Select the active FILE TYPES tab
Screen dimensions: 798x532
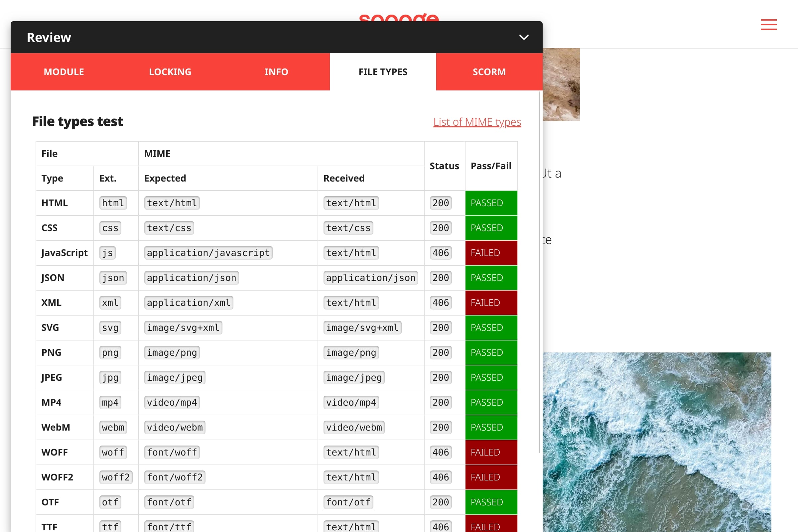pyautogui.click(x=383, y=71)
